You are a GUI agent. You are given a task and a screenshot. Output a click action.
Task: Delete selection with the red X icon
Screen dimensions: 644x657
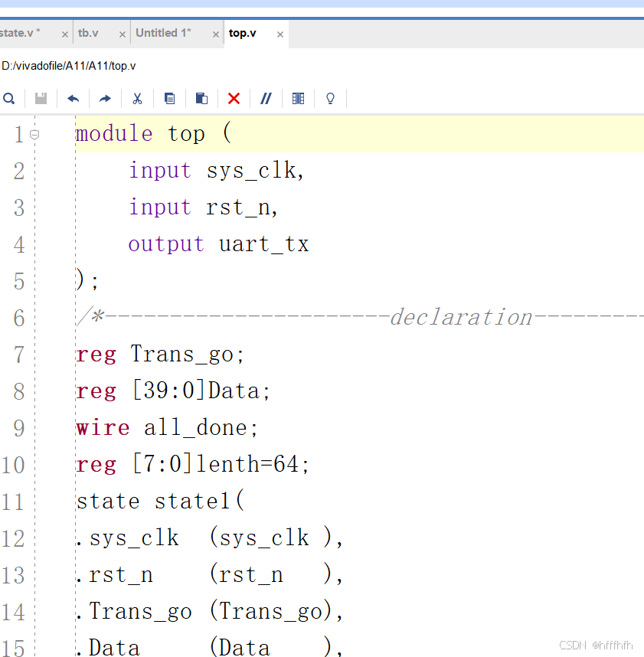tap(234, 99)
